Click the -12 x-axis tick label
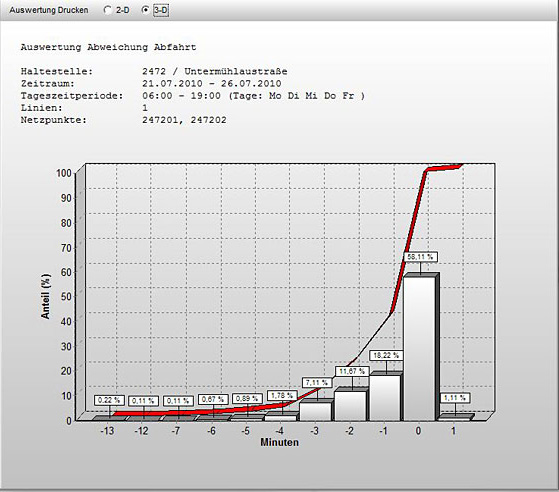 (x=142, y=431)
